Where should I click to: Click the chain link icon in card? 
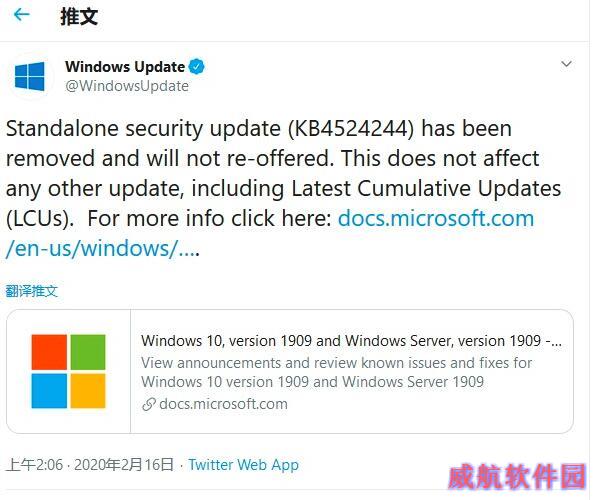pyautogui.click(x=148, y=404)
